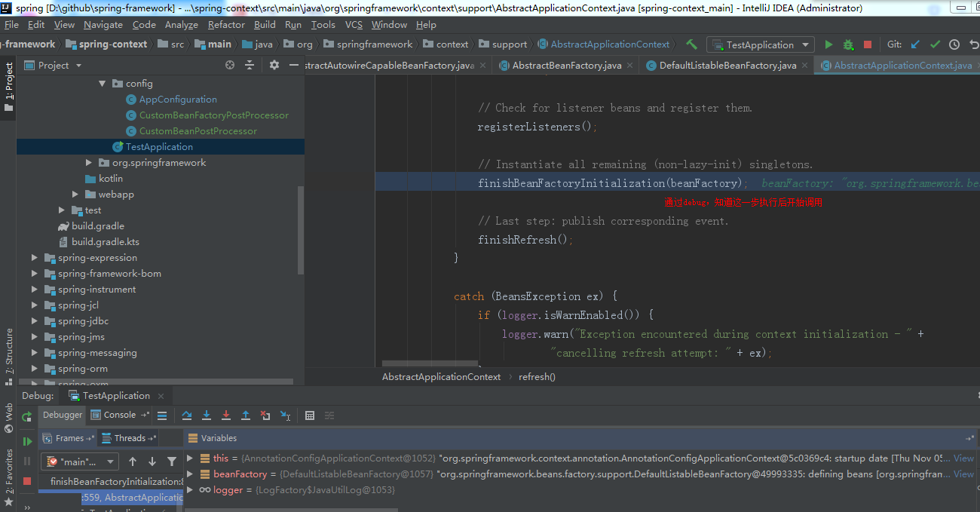Image resolution: width=980 pixels, height=512 pixels.
Task: Open the Refactor menu
Action: [227, 25]
